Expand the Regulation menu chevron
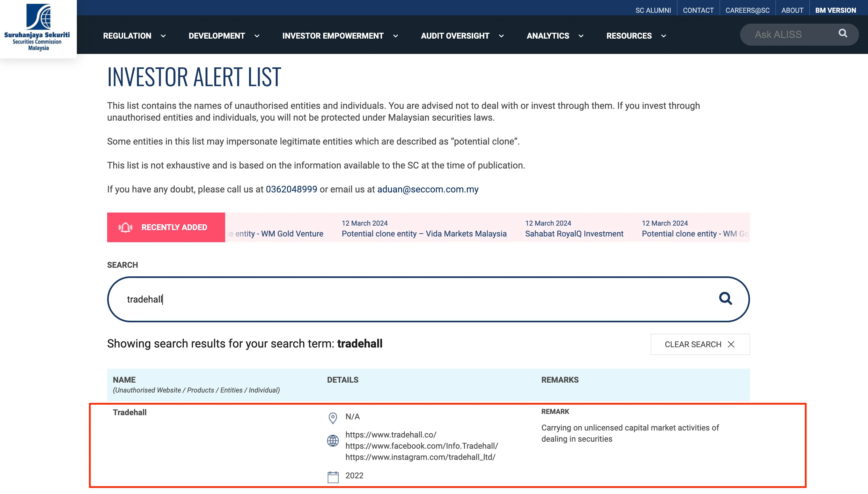 click(x=163, y=36)
